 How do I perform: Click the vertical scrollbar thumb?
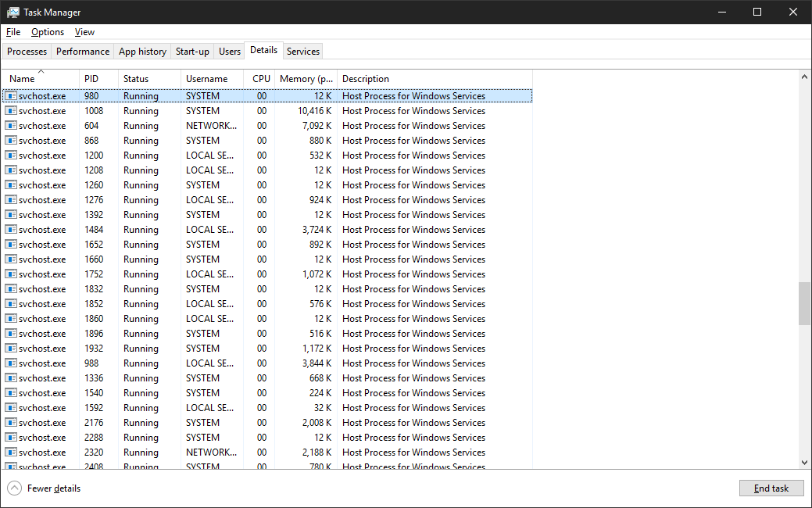[803, 303]
